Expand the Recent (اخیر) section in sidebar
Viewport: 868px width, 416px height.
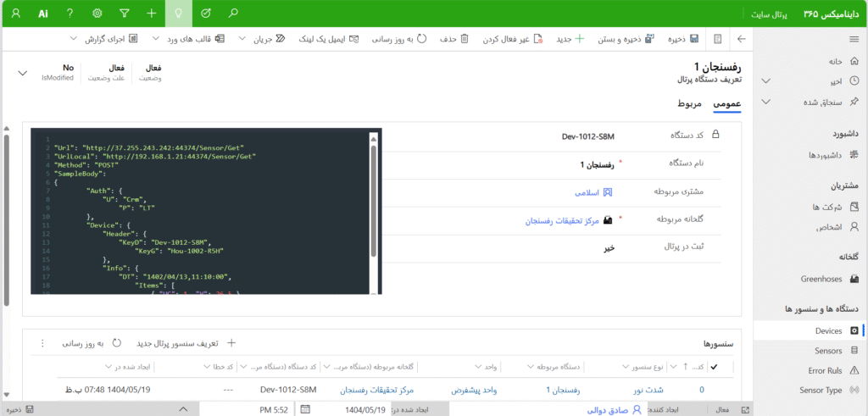[x=766, y=81]
